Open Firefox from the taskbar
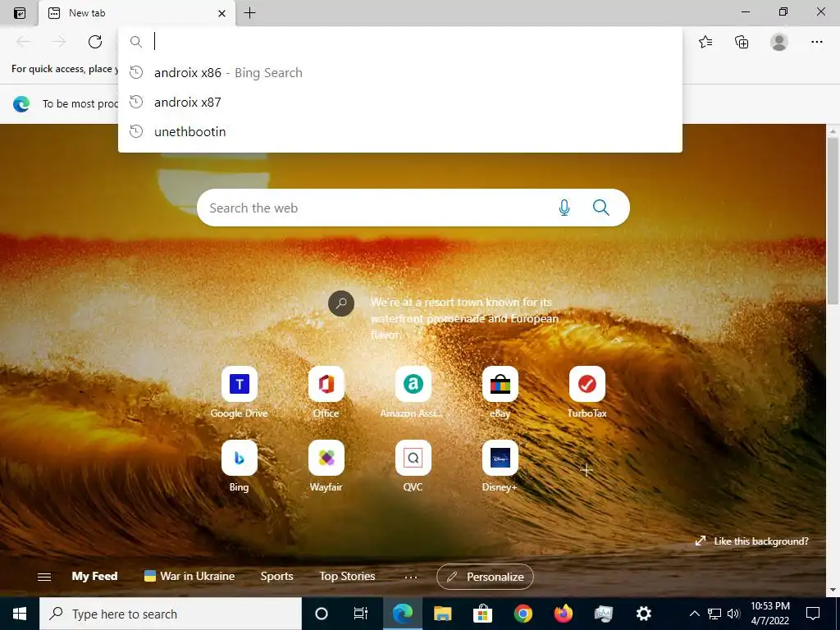The height and width of the screenshot is (630, 840). tap(563, 614)
